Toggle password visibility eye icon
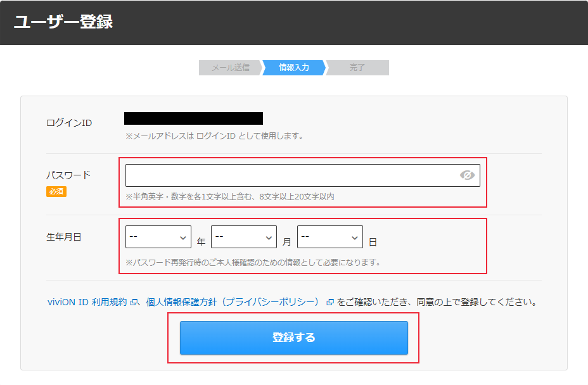Viewport: 588px width, 385px height. [x=467, y=175]
